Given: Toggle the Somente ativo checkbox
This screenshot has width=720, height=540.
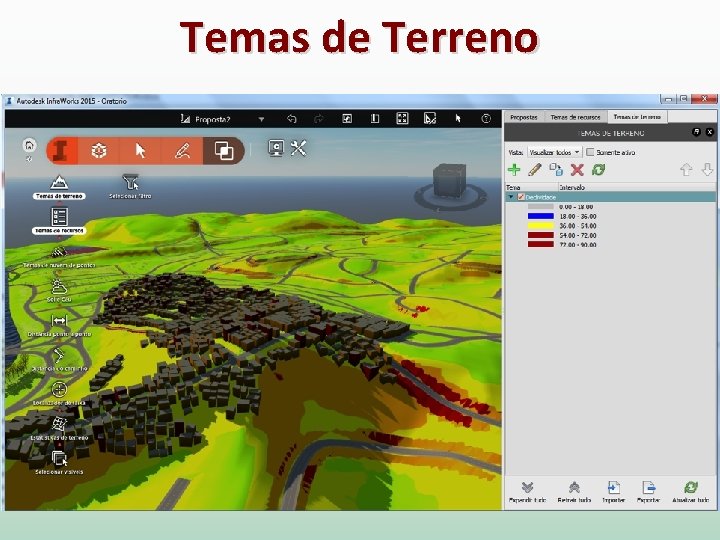Looking at the screenshot, I should [x=591, y=152].
